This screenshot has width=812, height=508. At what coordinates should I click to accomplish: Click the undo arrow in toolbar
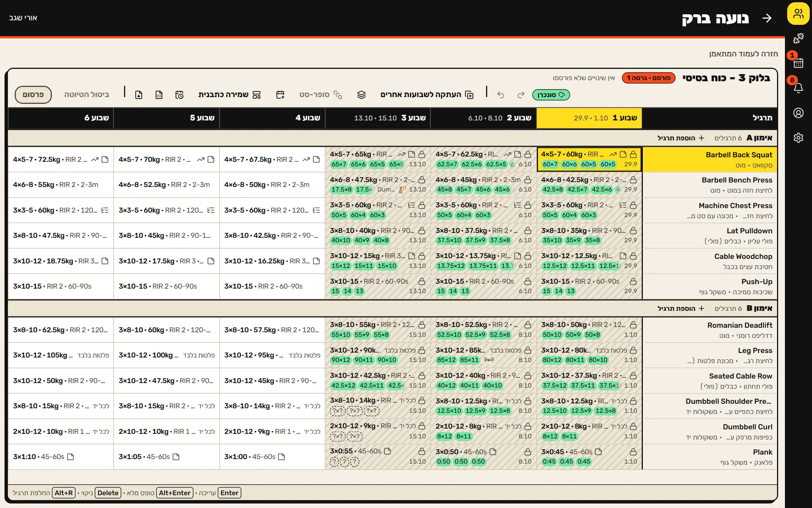click(x=500, y=95)
